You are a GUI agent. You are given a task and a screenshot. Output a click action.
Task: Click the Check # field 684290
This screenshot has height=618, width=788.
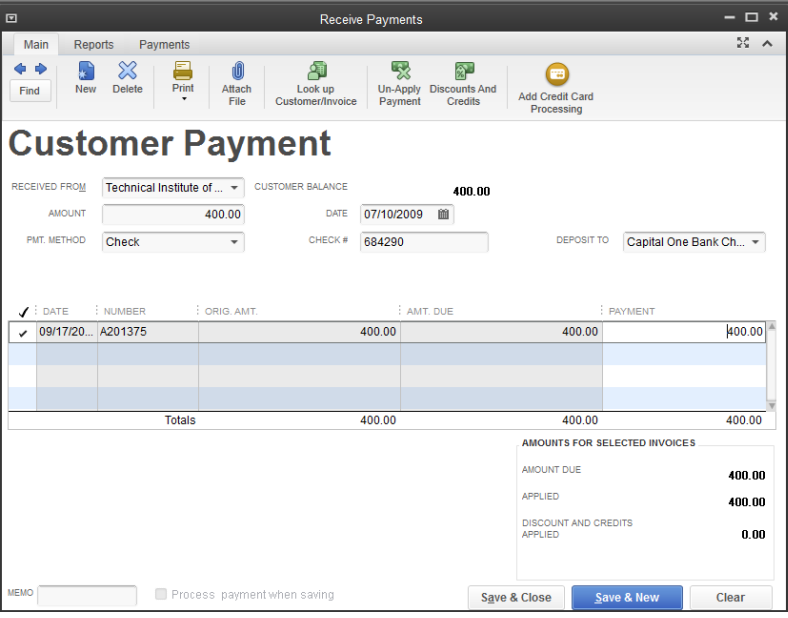pos(424,242)
